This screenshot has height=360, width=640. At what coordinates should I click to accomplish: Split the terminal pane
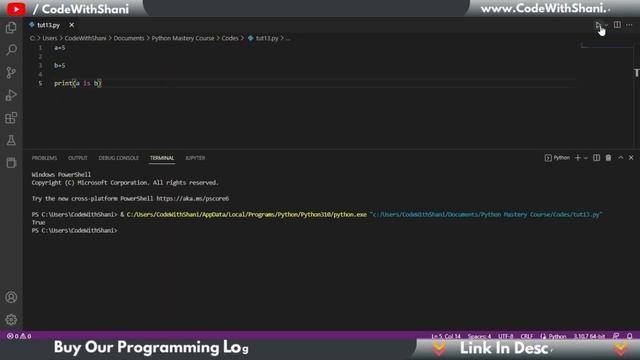coord(596,158)
